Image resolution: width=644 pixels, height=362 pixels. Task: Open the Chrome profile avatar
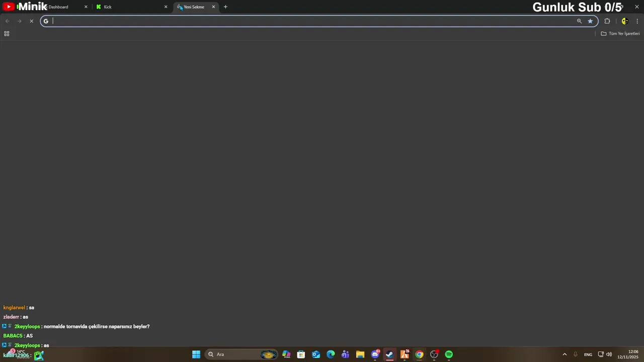[624, 21]
